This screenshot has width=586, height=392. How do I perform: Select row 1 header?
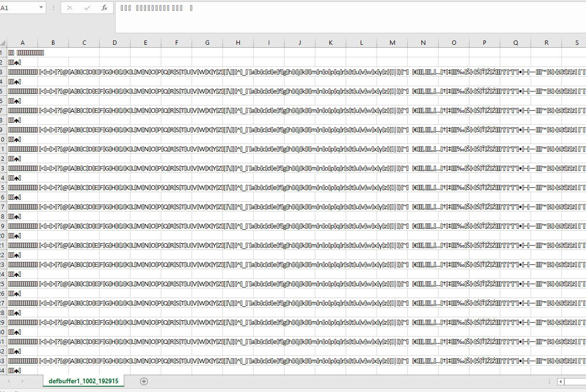pos(2,52)
